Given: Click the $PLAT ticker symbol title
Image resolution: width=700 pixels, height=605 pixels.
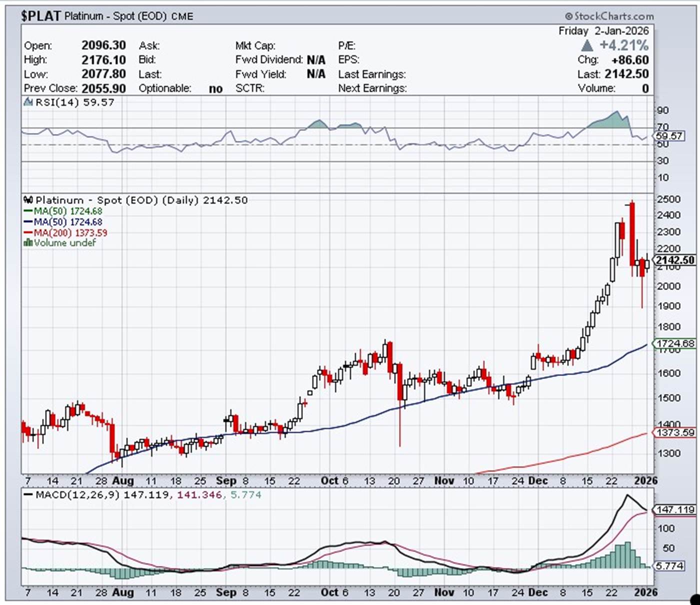Looking at the screenshot, I should [40, 16].
